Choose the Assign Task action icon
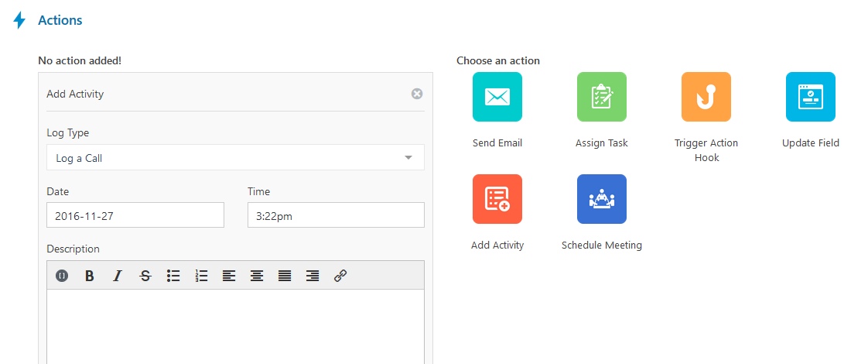The width and height of the screenshot is (868, 364). click(602, 97)
